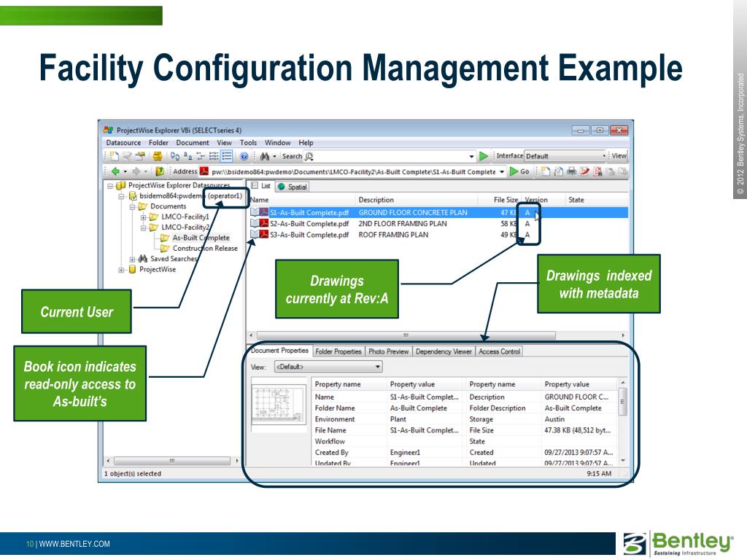Click the Spatial tab globe icon

coord(281,187)
